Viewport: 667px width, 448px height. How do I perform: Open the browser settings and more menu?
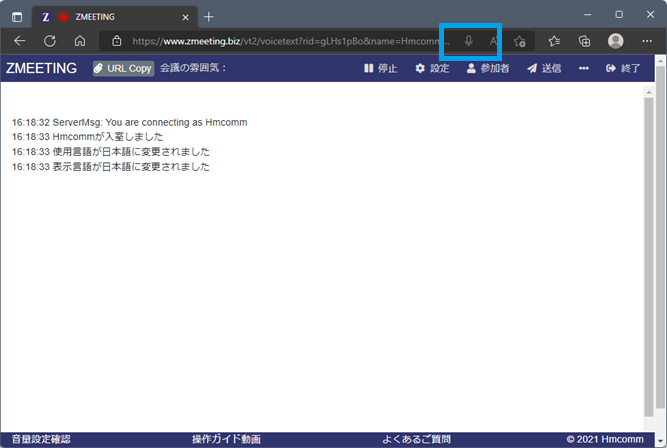coord(646,41)
